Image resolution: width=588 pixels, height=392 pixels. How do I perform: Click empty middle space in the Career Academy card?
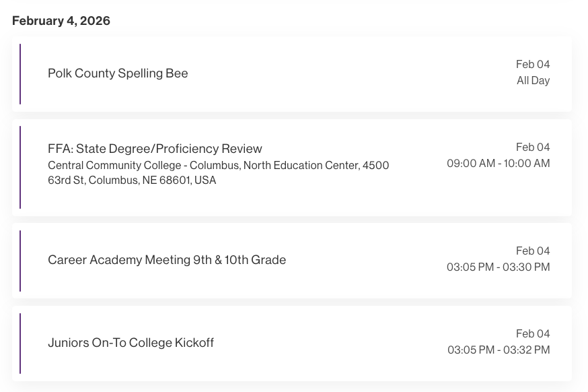tap(363, 261)
